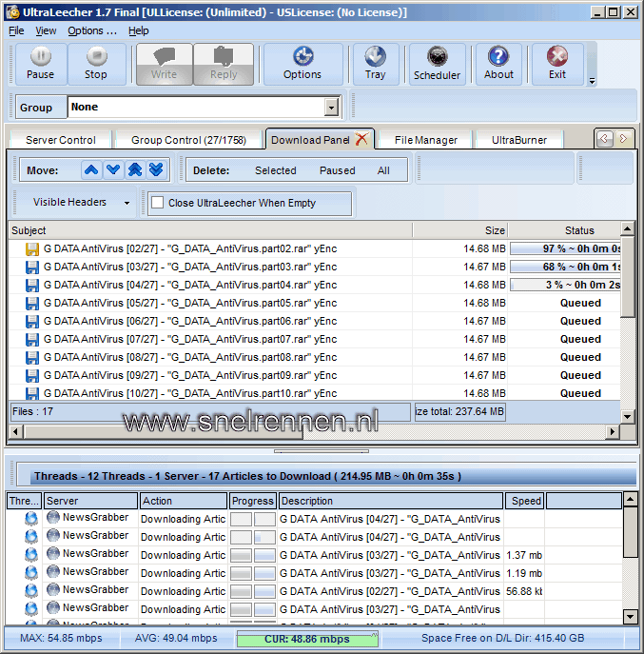This screenshot has width=644, height=654.
Task: Expand the Visible Headers dropdown
Action: pos(127,203)
